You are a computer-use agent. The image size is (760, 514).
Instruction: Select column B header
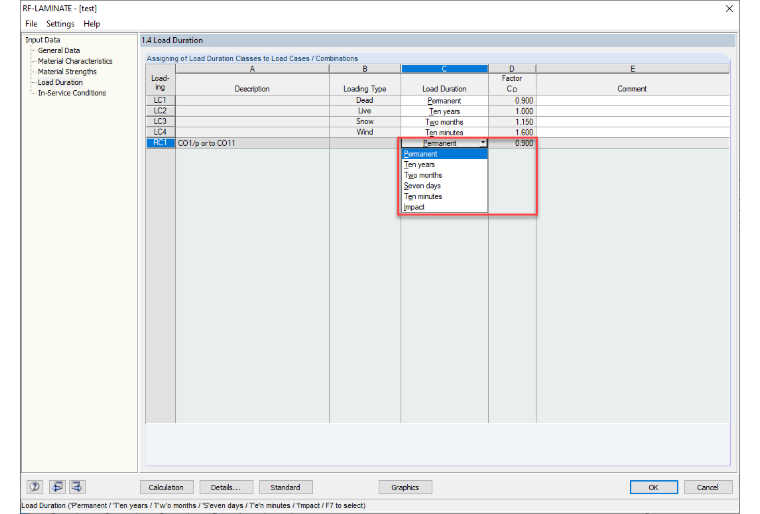pos(365,69)
